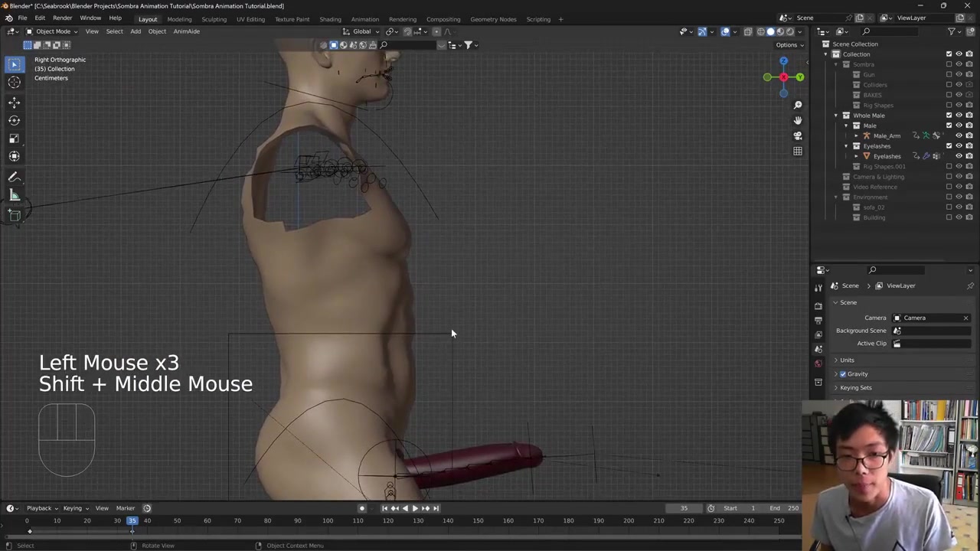Click the pan hand viewport icon
980x551 pixels.
[797, 120]
